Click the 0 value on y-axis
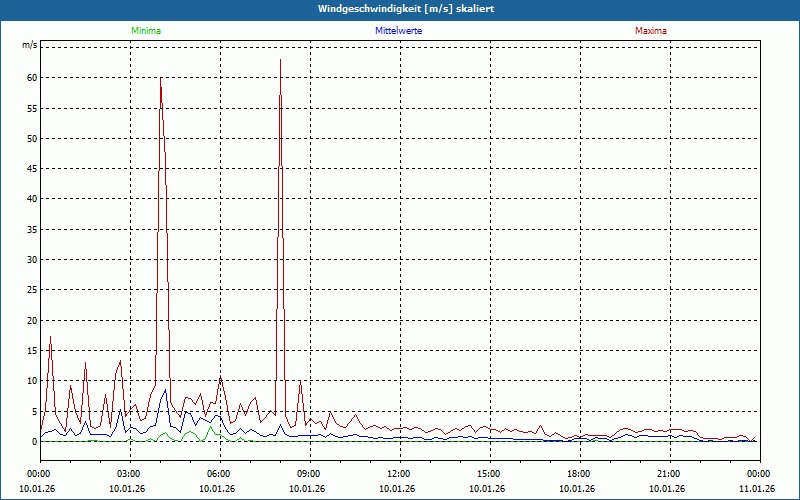This screenshot has width=800, height=500. pyautogui.click(x=34, y=442)
